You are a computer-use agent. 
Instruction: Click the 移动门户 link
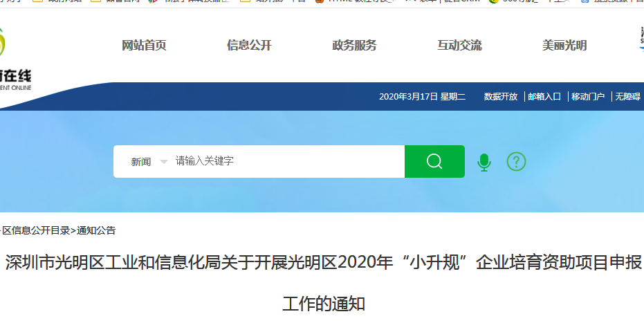(x=588, y=97)
